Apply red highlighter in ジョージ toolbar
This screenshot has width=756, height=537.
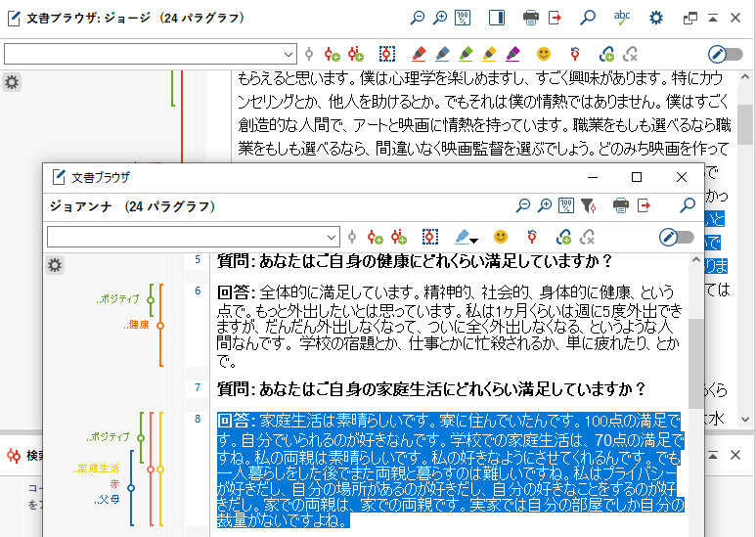click(x=419, y=54)
